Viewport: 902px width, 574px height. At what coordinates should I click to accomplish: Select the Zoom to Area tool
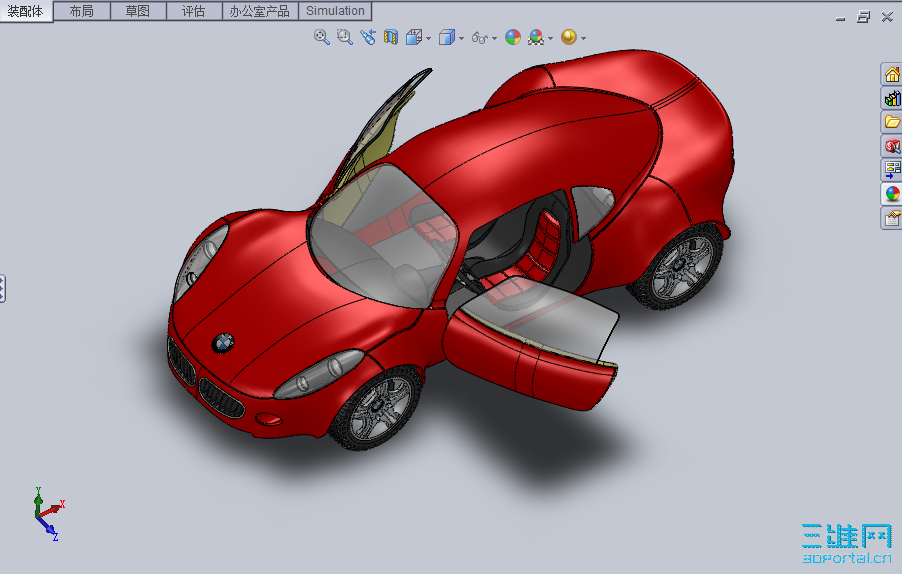(345, 37)
